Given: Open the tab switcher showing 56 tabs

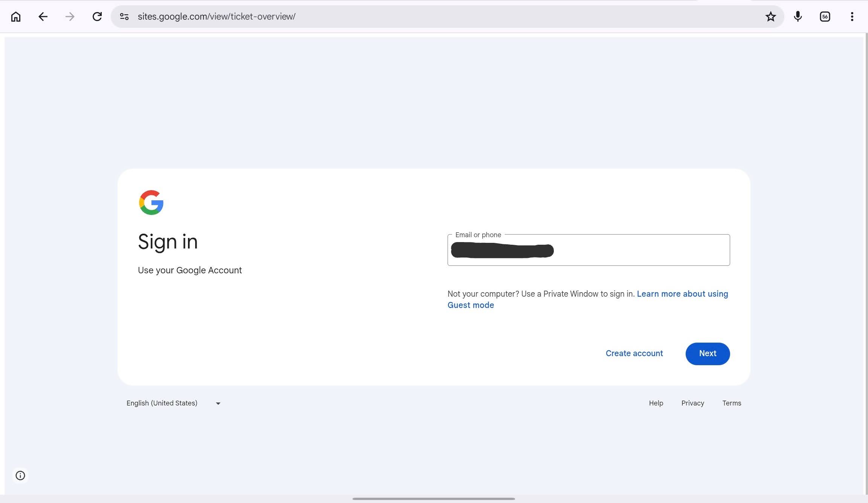Looking at the screenshot, I should click(x=825, y=17).
